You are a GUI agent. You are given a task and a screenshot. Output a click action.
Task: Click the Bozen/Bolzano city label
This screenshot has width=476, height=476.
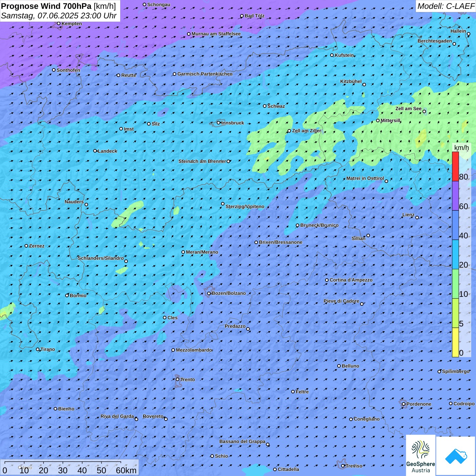228,293
